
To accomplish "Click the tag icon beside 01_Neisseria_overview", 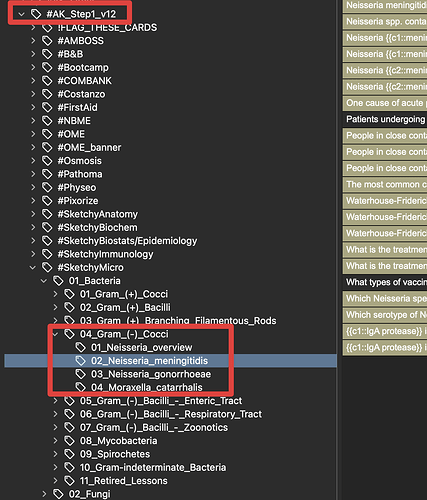I will click(80, 347).
